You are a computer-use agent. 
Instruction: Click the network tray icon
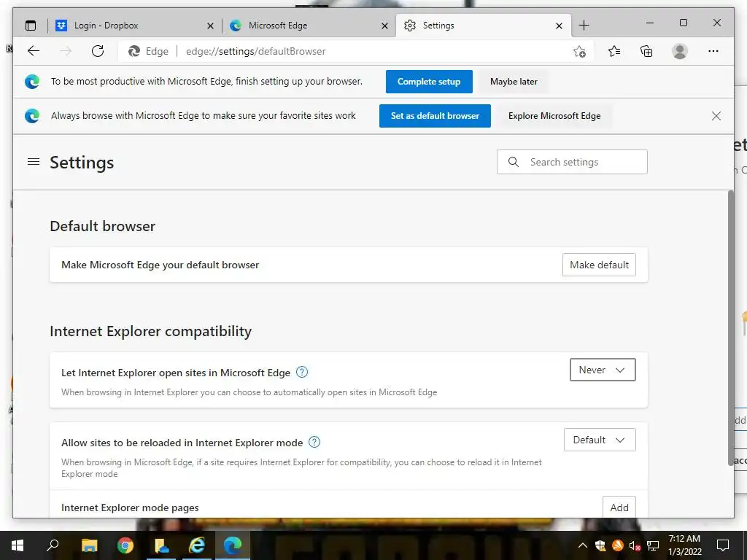click(653, 545)
